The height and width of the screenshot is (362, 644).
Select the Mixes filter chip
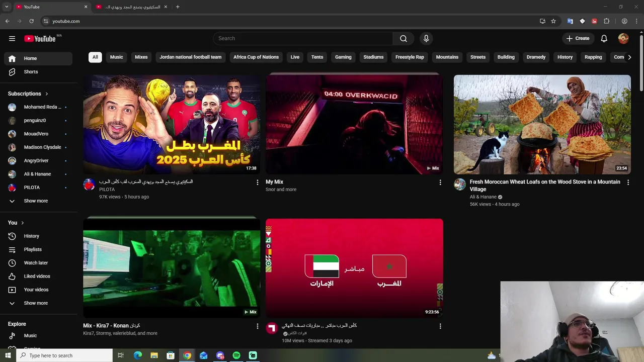click(x=141, y=57)
